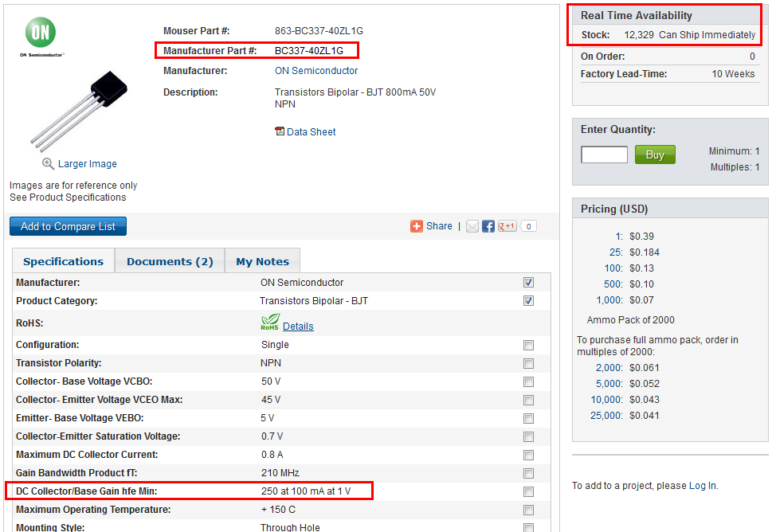This screenshot has width=772, height=532.
Task: Check the DC Collector/Base Gain hfe checkbox
Action: [528, 491]
